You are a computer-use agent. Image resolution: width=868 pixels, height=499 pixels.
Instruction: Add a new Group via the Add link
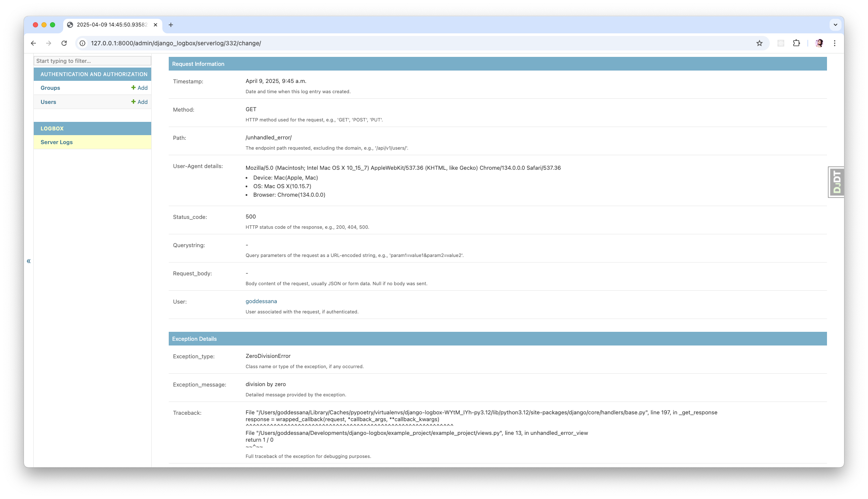point(139,88)
